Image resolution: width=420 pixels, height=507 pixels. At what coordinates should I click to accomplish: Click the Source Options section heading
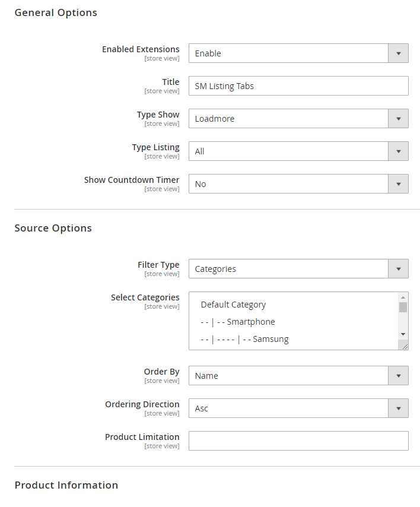[x=53, y=229]
